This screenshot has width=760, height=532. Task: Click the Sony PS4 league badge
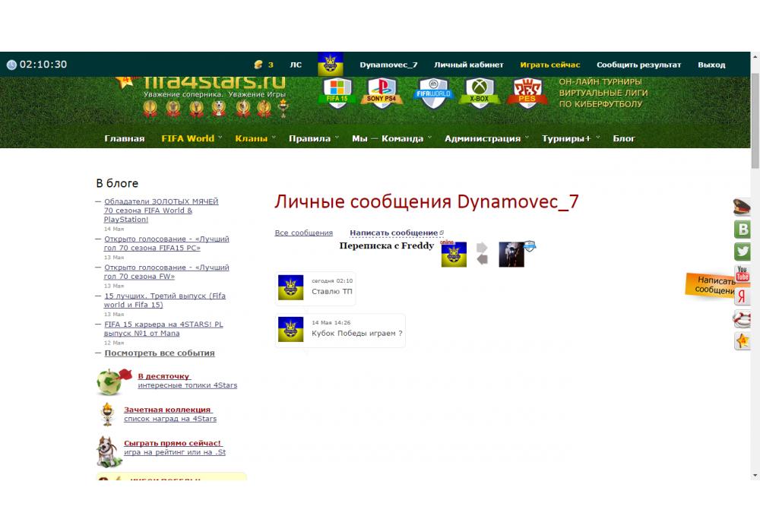click(382, 93)
